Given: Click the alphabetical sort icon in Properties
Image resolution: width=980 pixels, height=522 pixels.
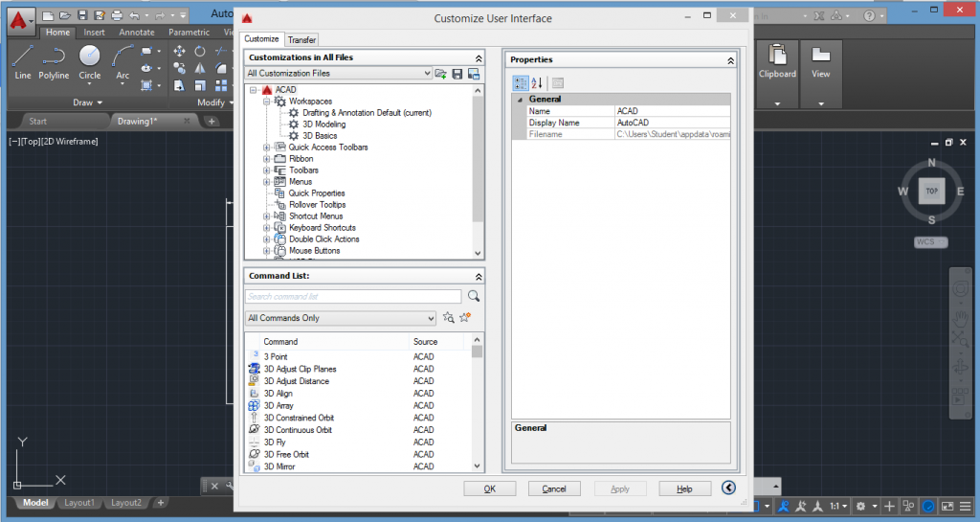Looking at the screenshot, I should click(x=537, y=83).
